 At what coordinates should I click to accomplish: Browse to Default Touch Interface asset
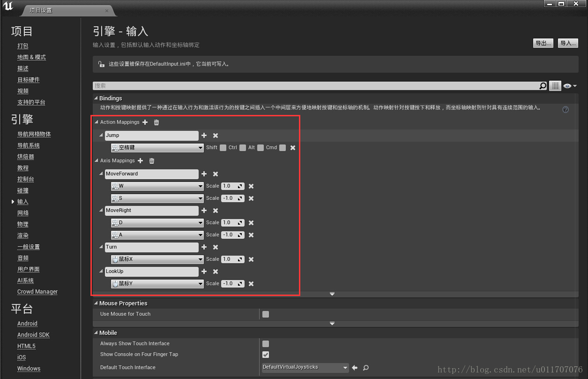(x=366, y=368)
